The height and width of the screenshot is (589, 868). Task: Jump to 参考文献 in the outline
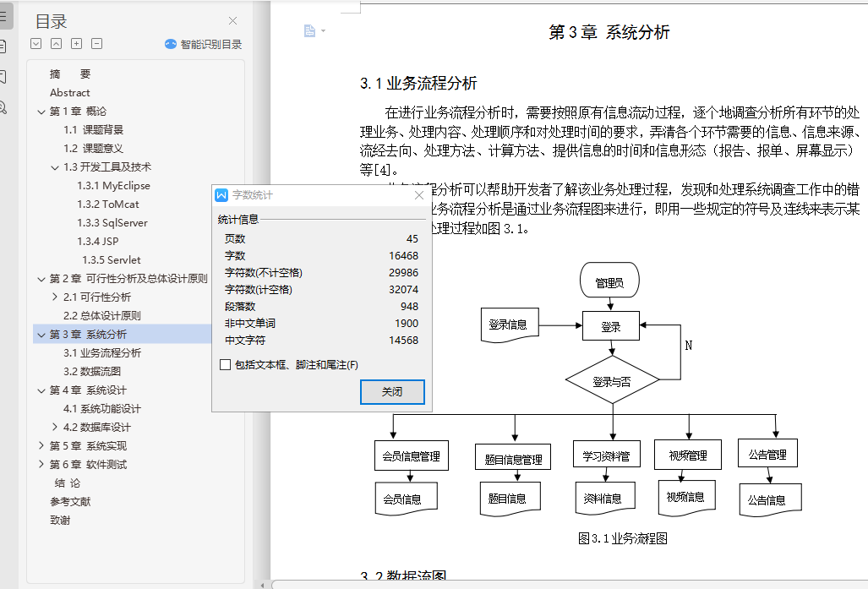70,501
